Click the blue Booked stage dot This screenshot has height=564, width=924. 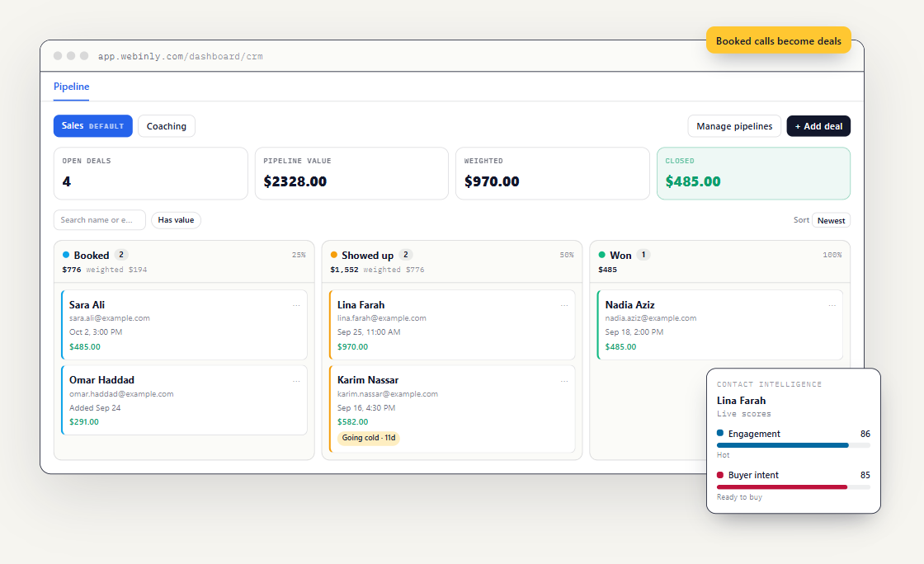(66, 255)
